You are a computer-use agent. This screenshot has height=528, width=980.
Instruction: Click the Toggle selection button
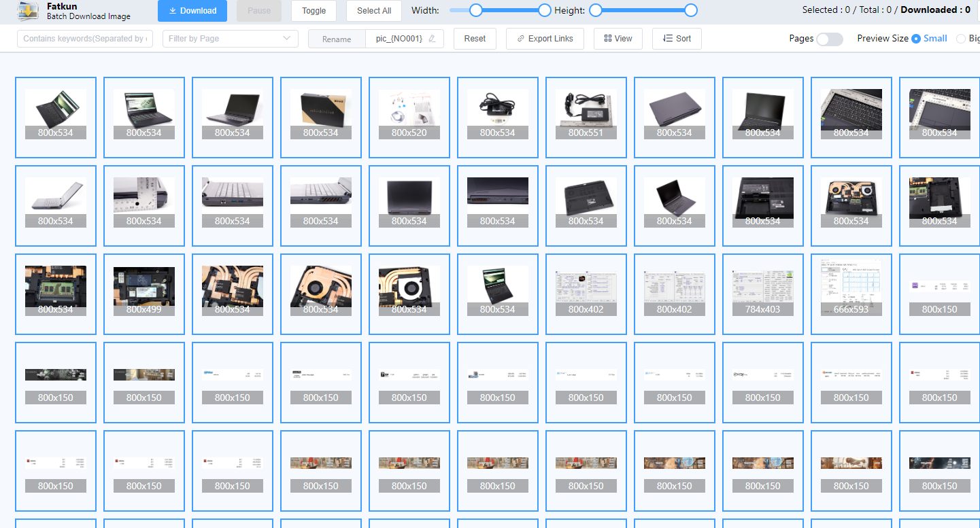pos(314,11)
